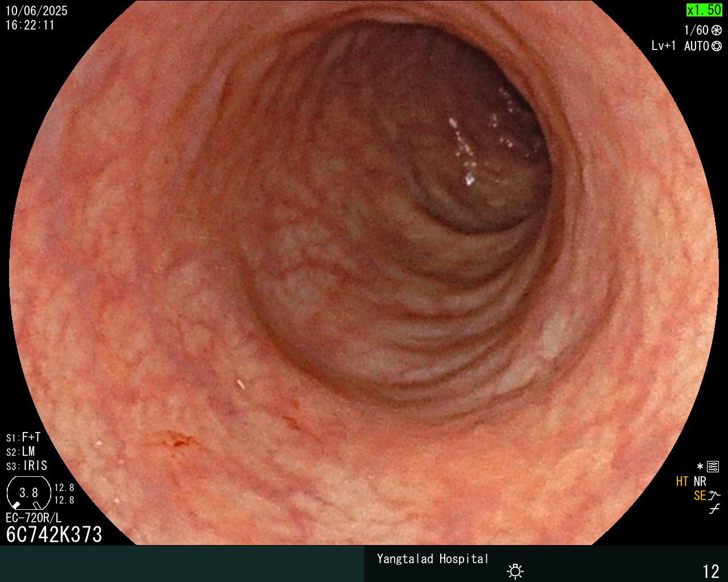Click the image counter 12
This screenshot has height=582, width=728.
coord(711,571)
